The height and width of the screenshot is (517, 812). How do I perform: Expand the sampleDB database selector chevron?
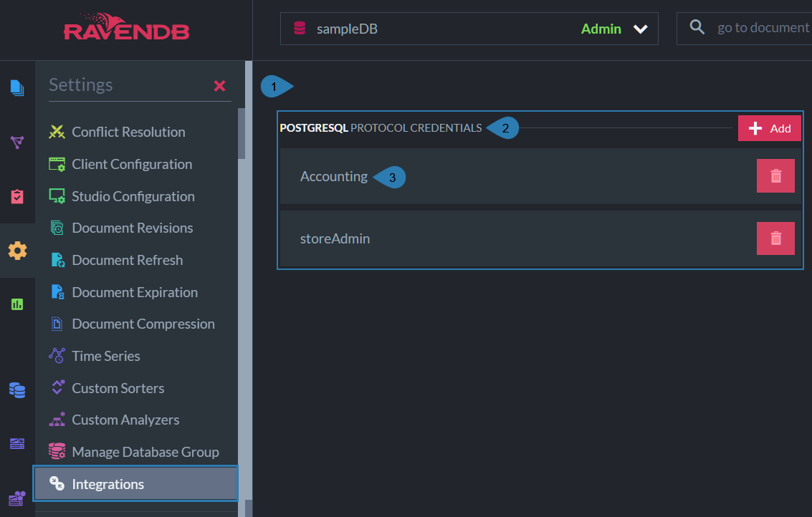(x=641, y=29)
